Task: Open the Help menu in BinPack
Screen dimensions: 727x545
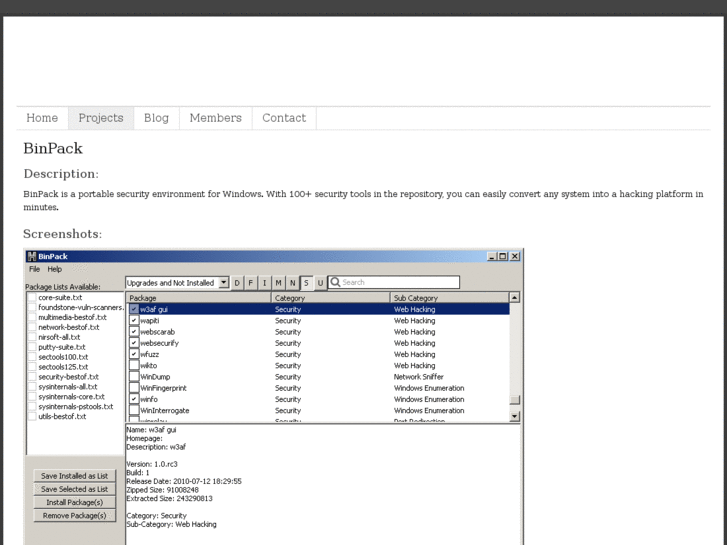Action: pyautogui.click(x=54, y=269)
